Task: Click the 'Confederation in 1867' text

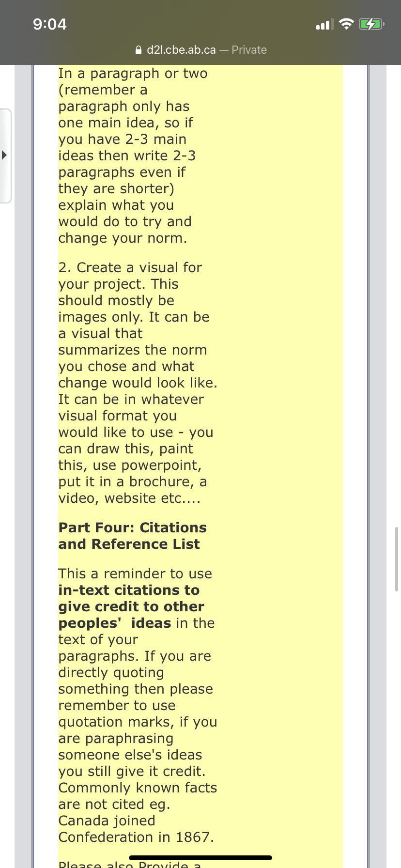Action: tap(136, 837)
